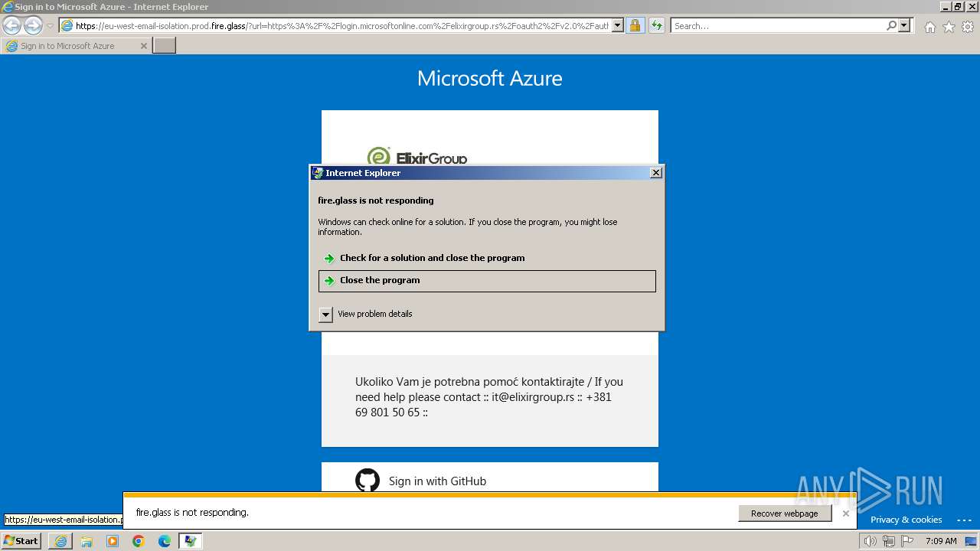Click the Windows can check online message

point(468,227)
